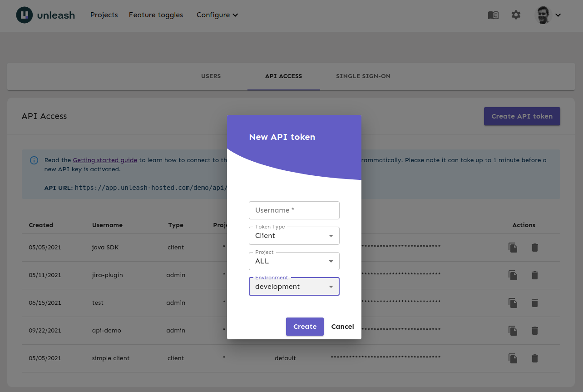Open the Environment dropdown
Viewport: 583px width, 392px height.
coord(294,287)
